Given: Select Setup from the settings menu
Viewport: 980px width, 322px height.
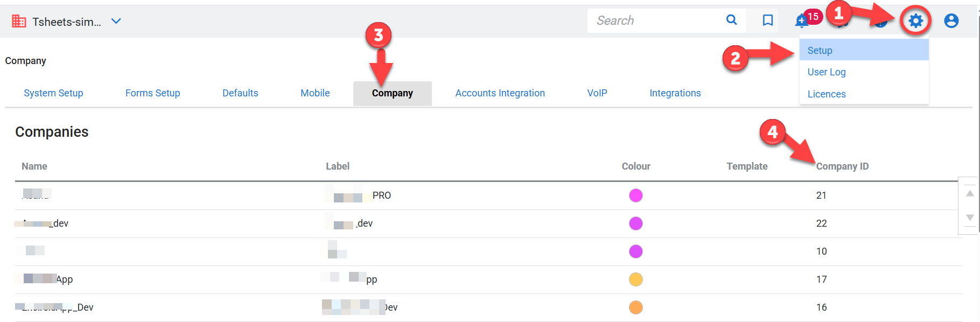Looking at the screenshot, I should pyautogui.click(x=820, y=50).
